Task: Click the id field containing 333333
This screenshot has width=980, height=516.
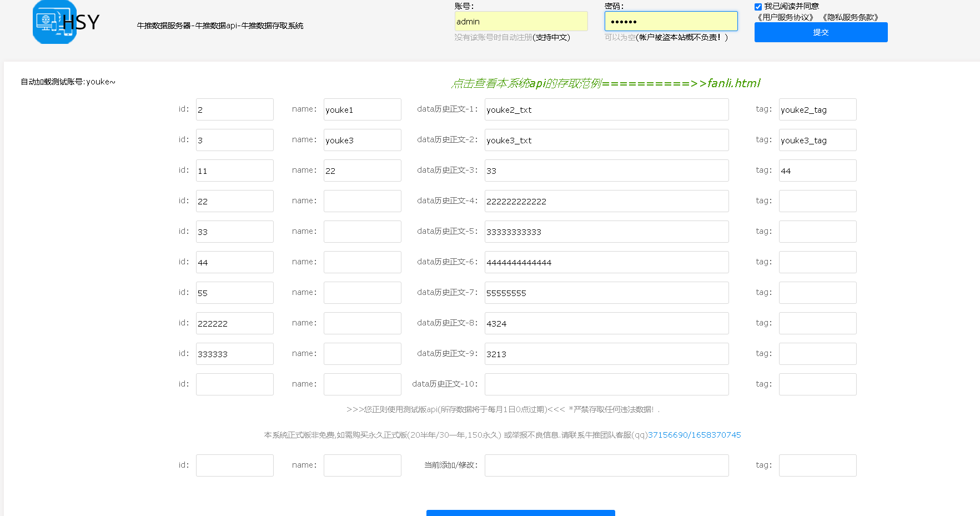Action: click(235, 354)
